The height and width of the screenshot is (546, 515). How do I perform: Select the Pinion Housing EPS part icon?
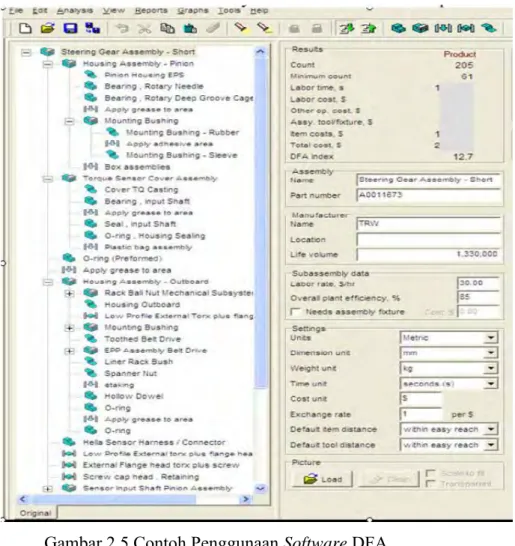(91, 75)
